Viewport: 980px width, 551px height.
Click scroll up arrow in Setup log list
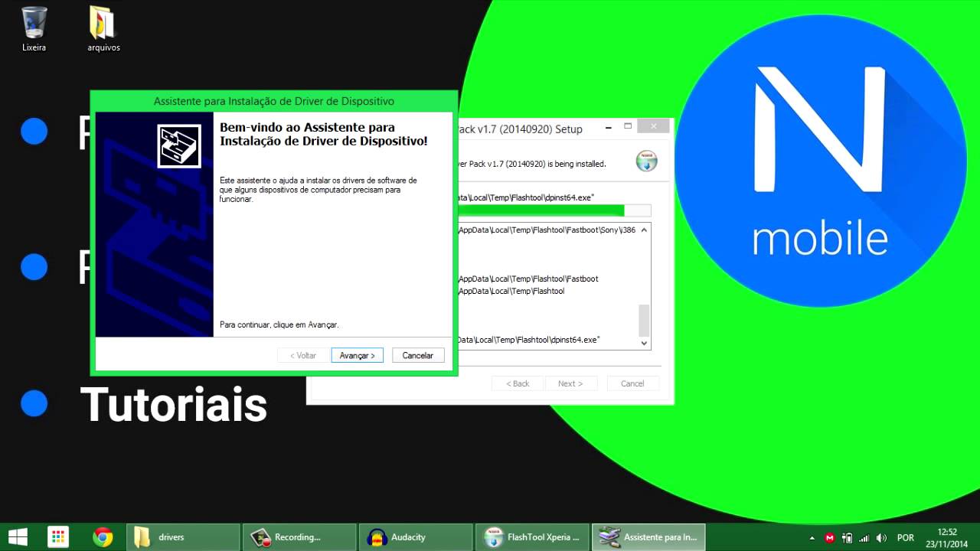(x=644, y=230)
